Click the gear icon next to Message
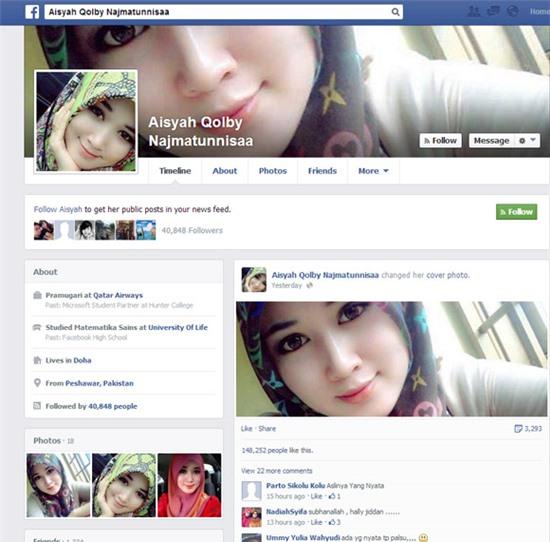 pyautogui.click(x=522, y=141)
